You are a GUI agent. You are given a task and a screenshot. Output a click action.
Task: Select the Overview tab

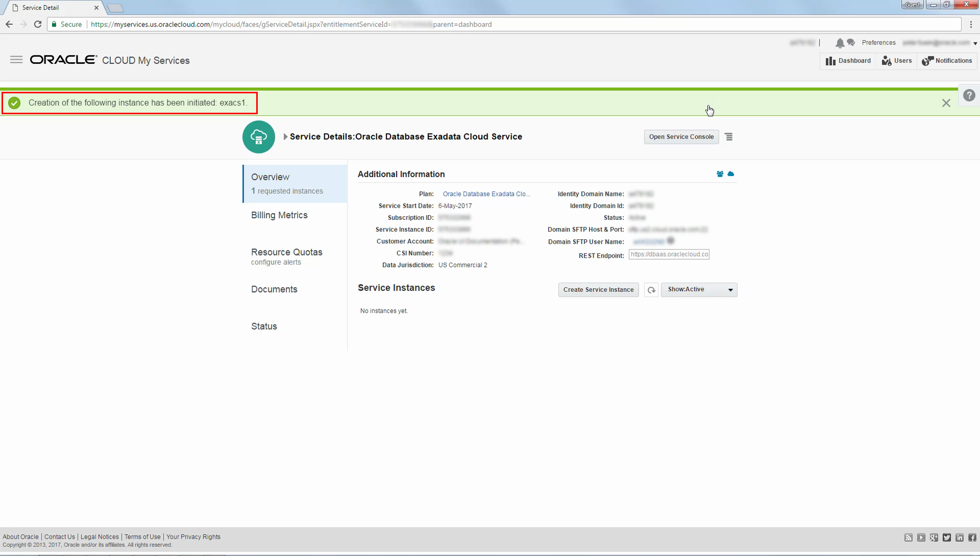pos(295,184)
